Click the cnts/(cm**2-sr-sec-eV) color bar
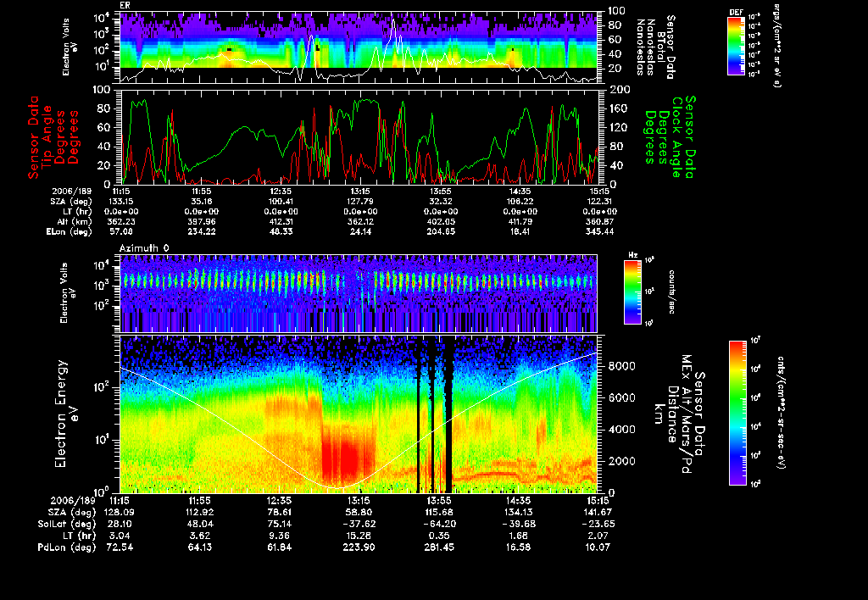Image resolution: width=868 pixels, height=600 pixels. point(737,413)
